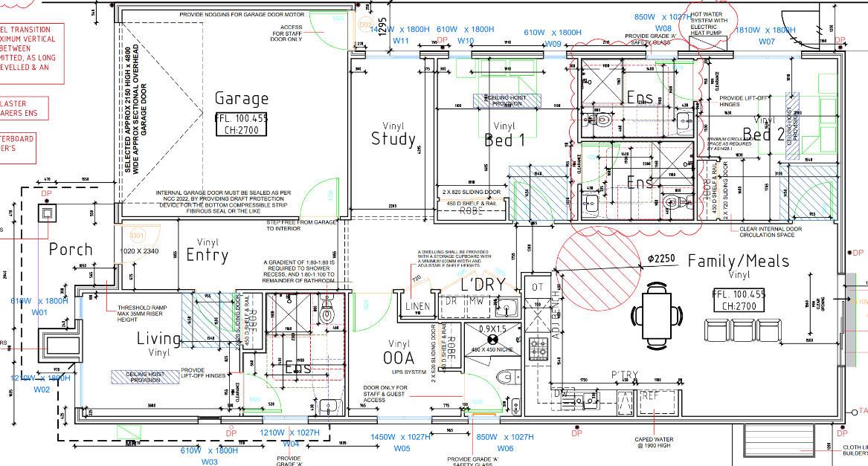The width and height of the screenshot is (868, 466).
Task: Select the Entry room label
Action: (207, 255)
